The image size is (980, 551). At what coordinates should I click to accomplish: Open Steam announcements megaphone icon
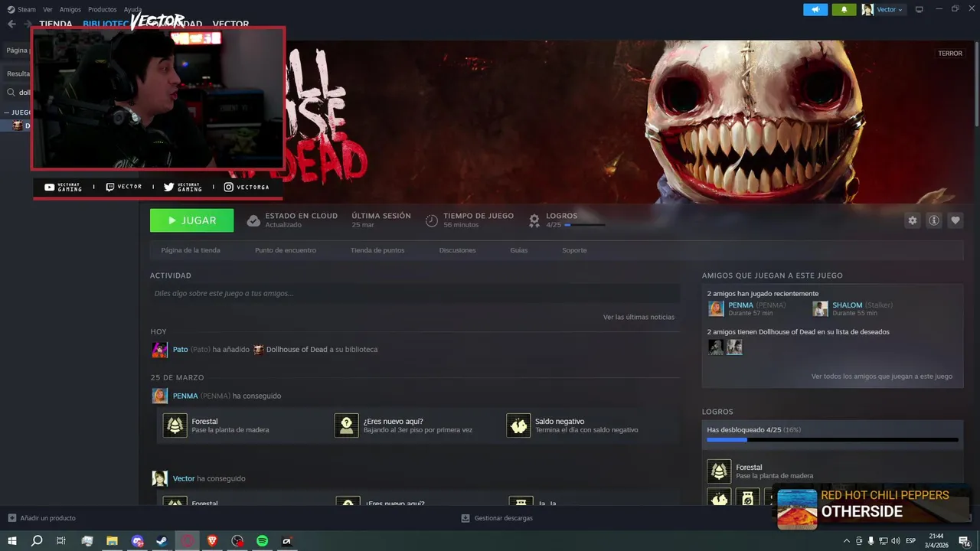click(815, 9)
